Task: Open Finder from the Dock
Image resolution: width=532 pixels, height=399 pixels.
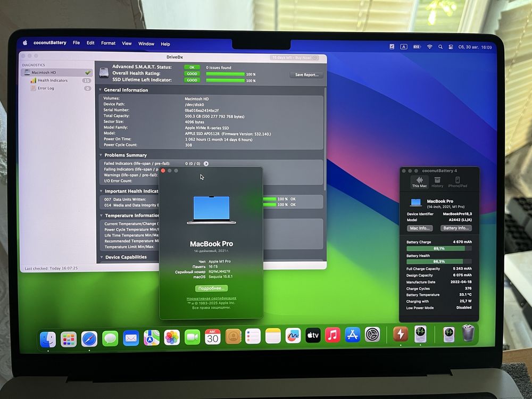Action: tap(48, 339)
